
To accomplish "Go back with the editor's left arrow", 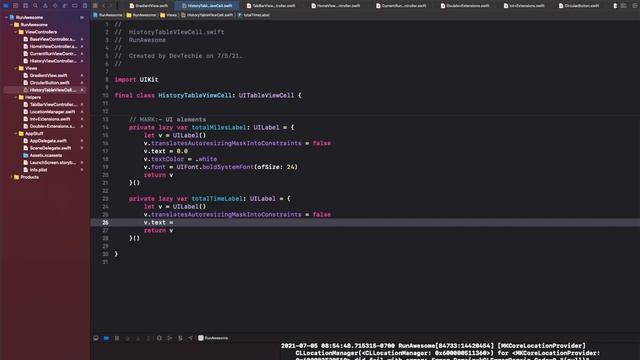I will 104,6.
